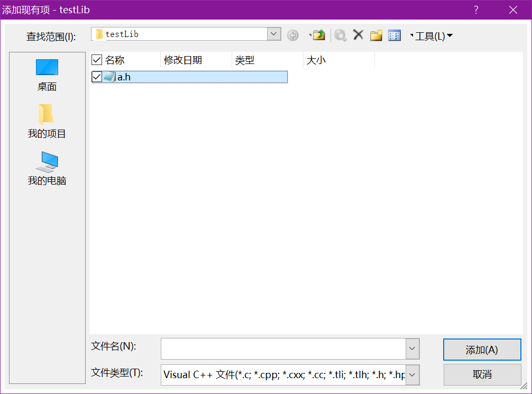This screenshot has width=532, height=394.
Task: Toggle the select-all checkbox in header
Action: (97, 60)
